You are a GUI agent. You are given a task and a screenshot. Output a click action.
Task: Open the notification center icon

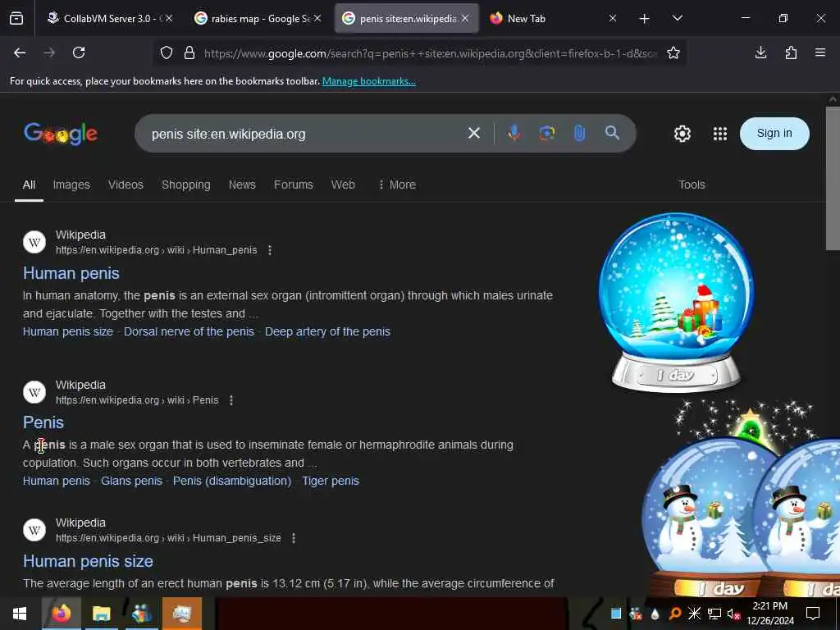tap(813, 614)
